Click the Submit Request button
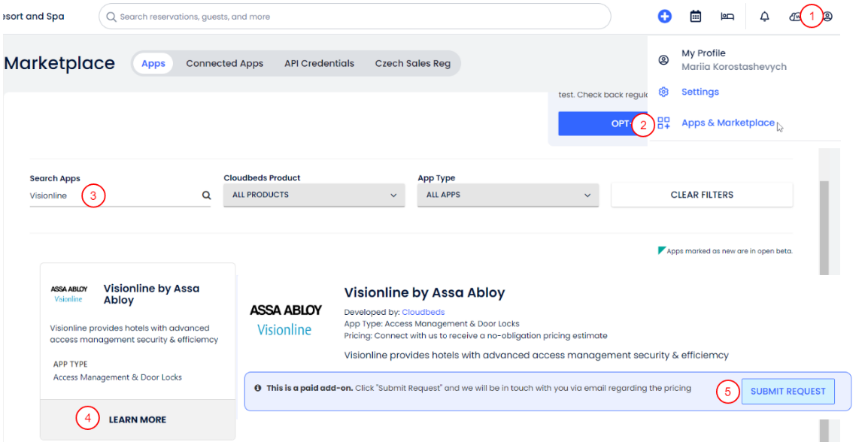868x442 pixels. point(788,392)
